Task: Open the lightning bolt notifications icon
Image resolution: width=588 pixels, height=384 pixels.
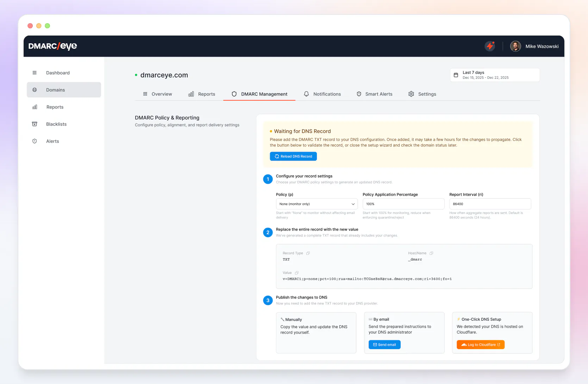Action: [490, 46]
